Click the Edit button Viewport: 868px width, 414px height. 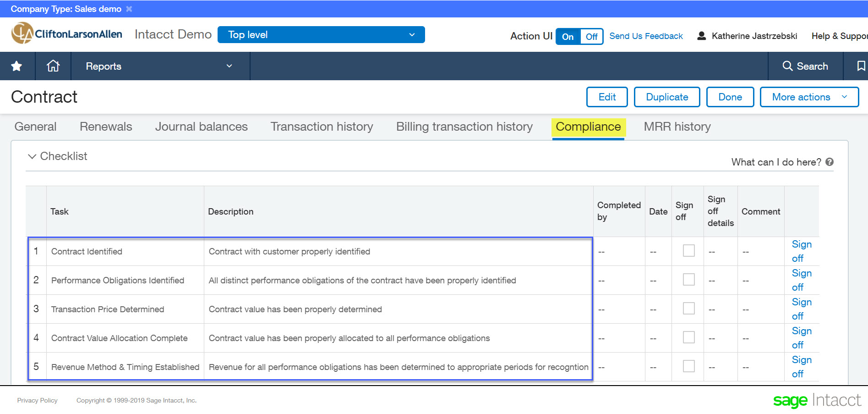pyautogui.click(x=607, y=97)
